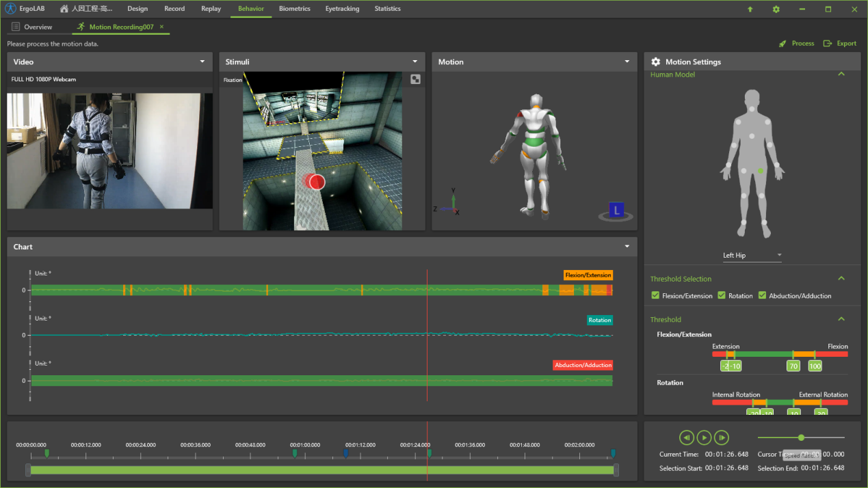Click the Overview tab document icon
This screenshot has height=488, width=868.
[x=16, y=27]
